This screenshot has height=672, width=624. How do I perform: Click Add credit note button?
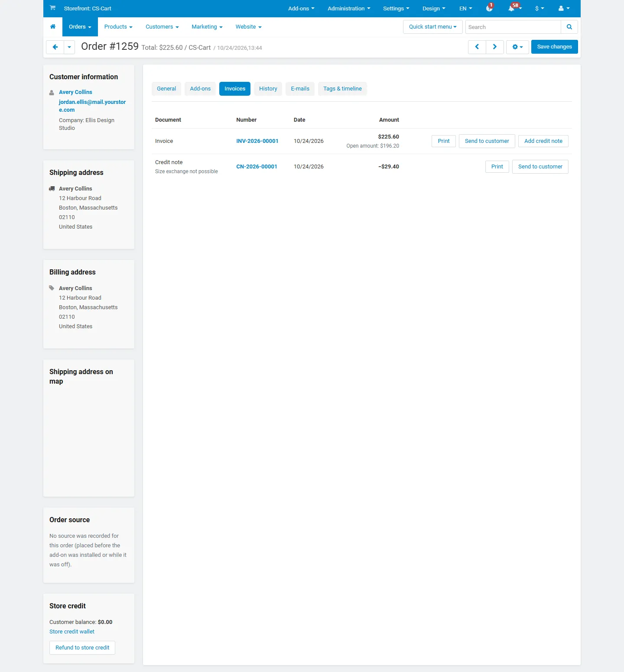[x=543, y=141]
